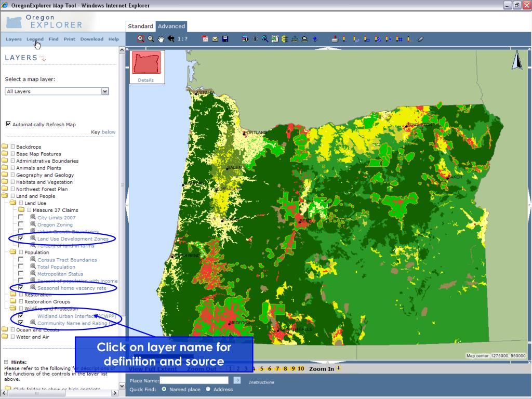Activate the Pan hand tool
This screenshot has width=532, height=399.
(x=161, y=39)
